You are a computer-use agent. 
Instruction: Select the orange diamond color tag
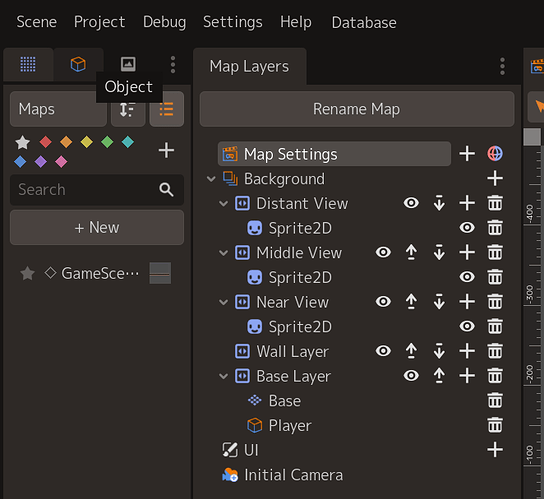[x=66, y=142]
